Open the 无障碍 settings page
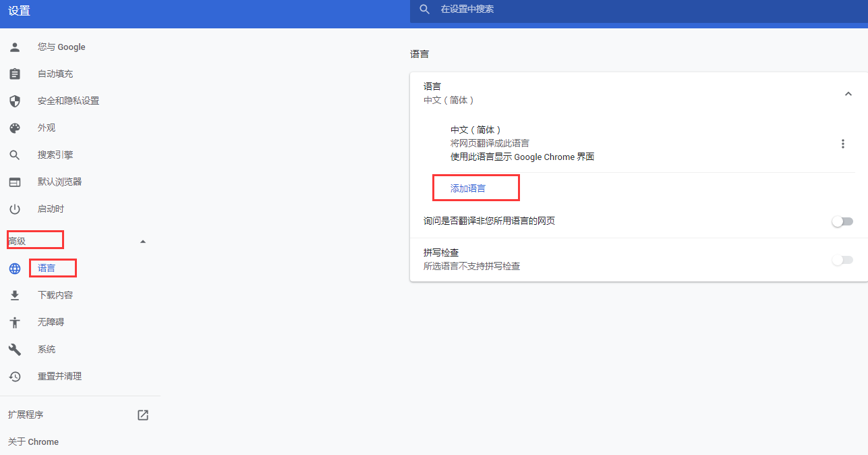Image resolution: width=868 pixels, height=455 pixels. 51,323
